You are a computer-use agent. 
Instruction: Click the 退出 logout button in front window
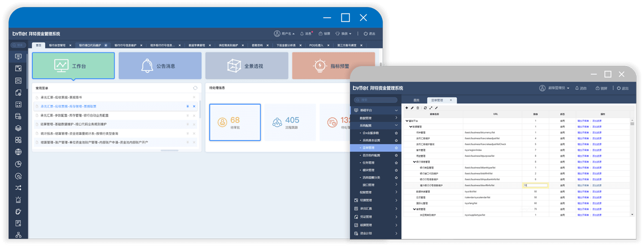tap(623, 88)
